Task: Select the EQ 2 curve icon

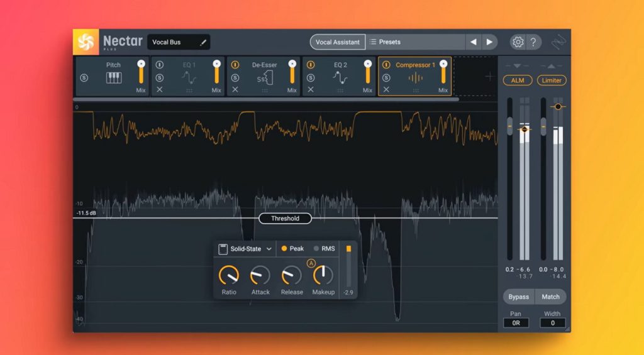Action: 340,77
